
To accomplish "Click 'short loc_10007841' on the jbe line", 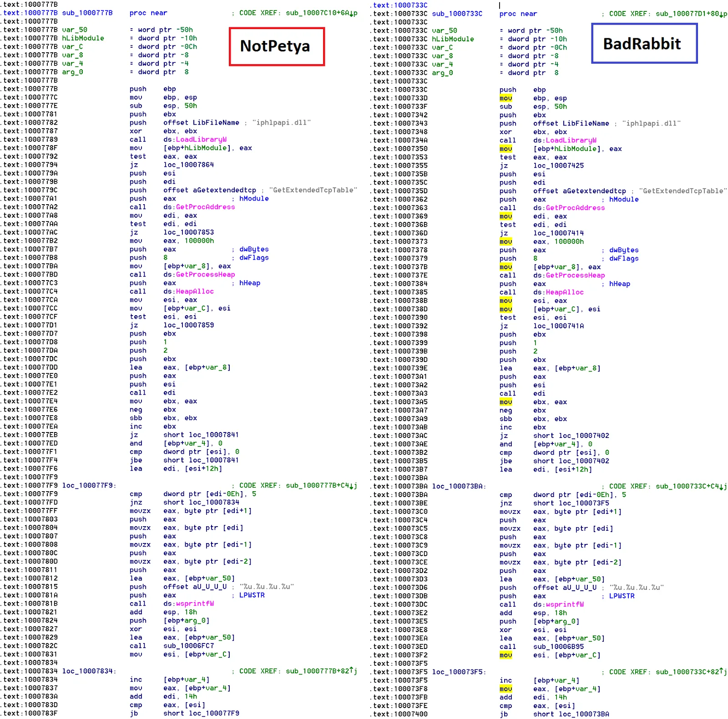I will (x=201, y=460).
